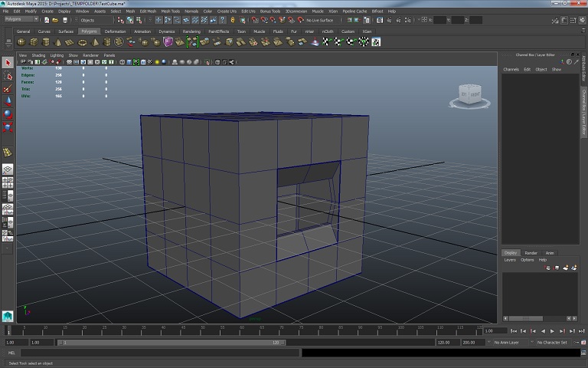This screenshot has width=588, height=368.
Task: Toggle textured display in viewport toolbar
Action: 150,62
